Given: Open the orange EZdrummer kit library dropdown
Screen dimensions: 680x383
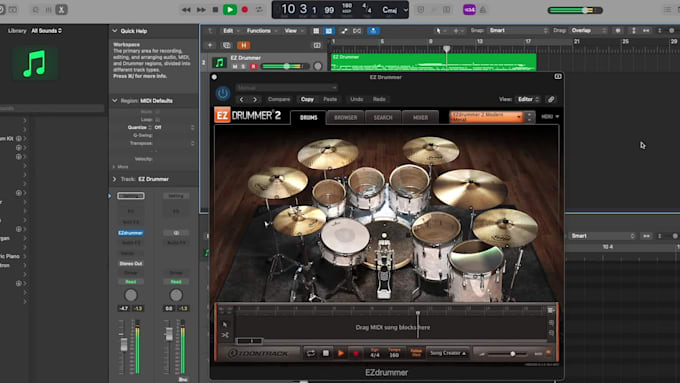Looking at the screenshot, I should pos(486,117).
